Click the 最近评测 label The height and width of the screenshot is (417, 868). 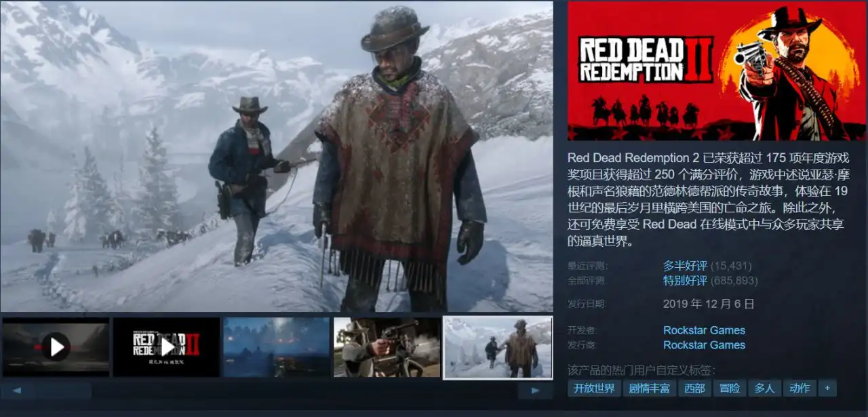click(587, 266)
